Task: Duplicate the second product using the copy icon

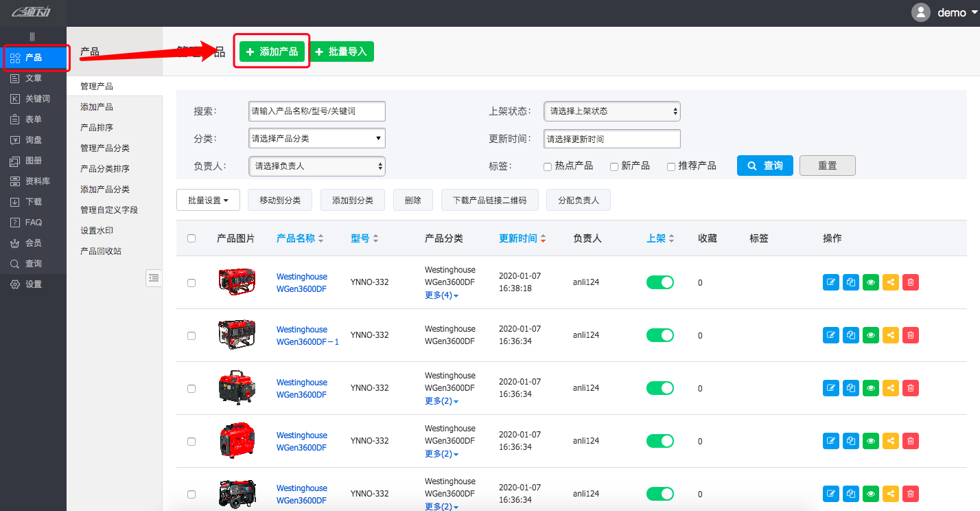Action: tap(851, 334)
